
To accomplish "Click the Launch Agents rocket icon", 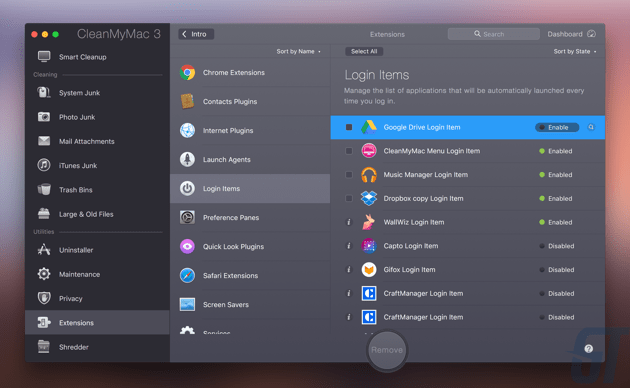I will click(x=187, y=159).
